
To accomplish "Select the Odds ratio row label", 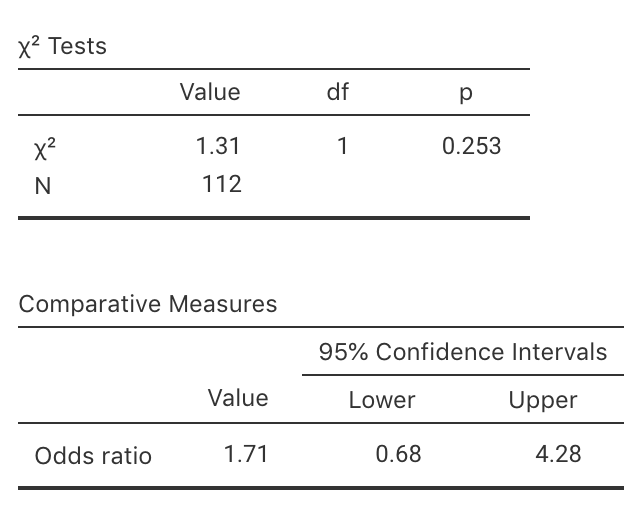I will (93, 456).
